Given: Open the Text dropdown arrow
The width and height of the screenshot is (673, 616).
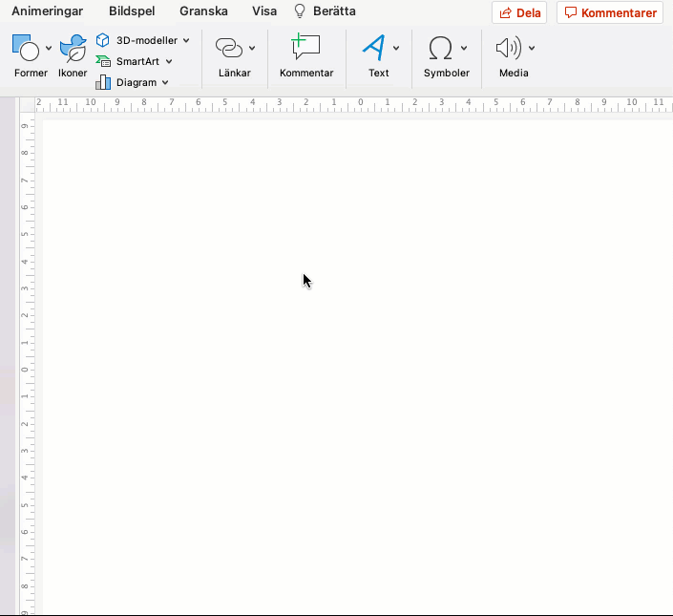Looking at the screenshot, I should click(396, 48).
